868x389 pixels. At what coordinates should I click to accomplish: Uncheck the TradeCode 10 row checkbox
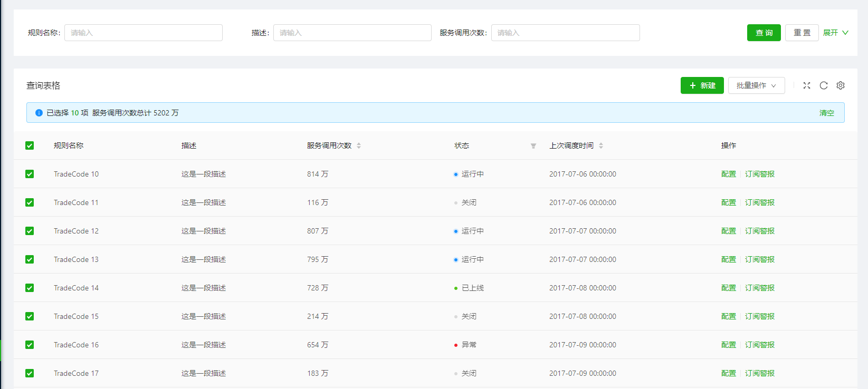coord(30,174)
